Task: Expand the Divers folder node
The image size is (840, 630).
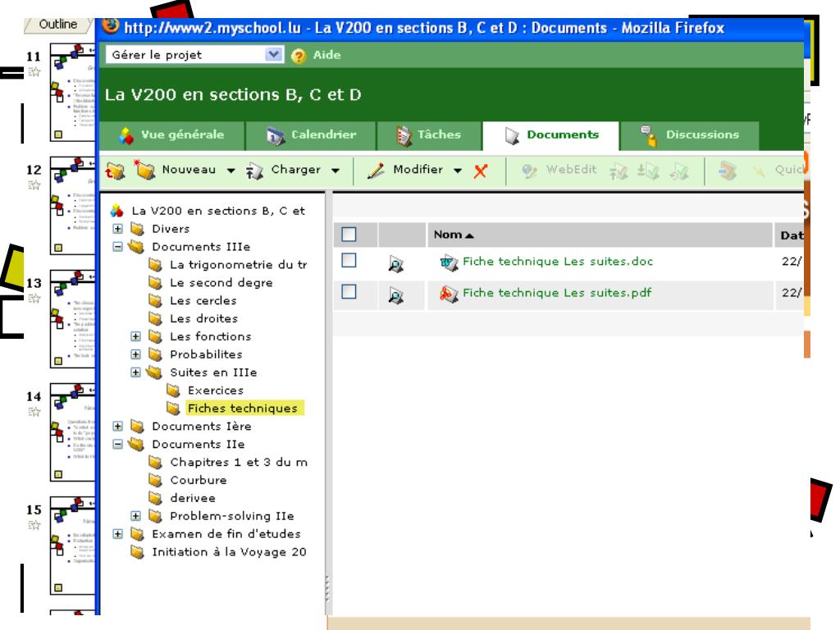Action: [x=118, y=229]
